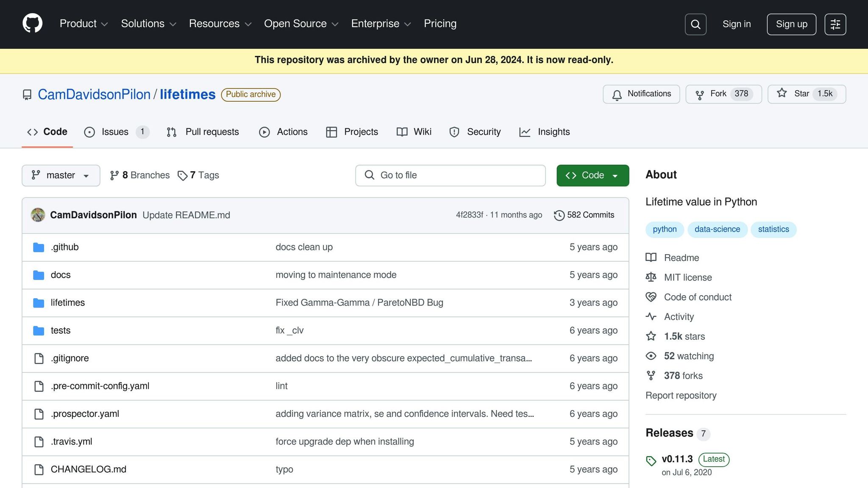Open the 1.5k stars link in About
Viewport: 868px width, 488px height.
(684, 336)
